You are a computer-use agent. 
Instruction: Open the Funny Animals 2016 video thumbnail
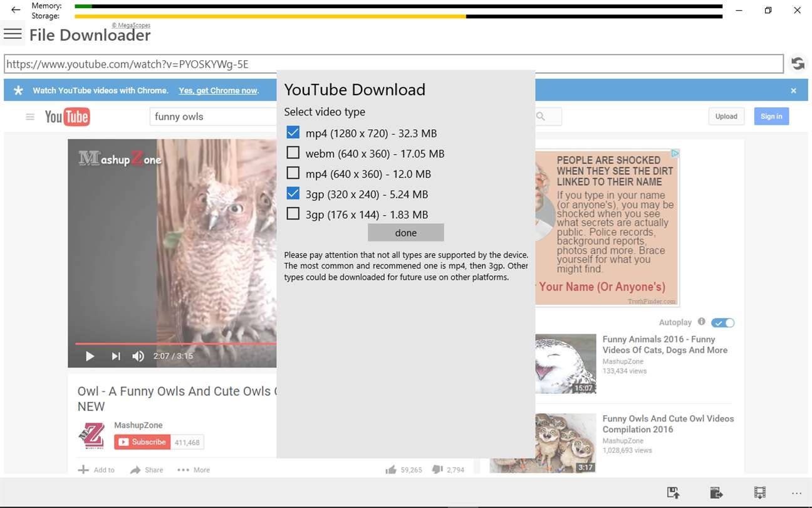(x=566, y=364)
